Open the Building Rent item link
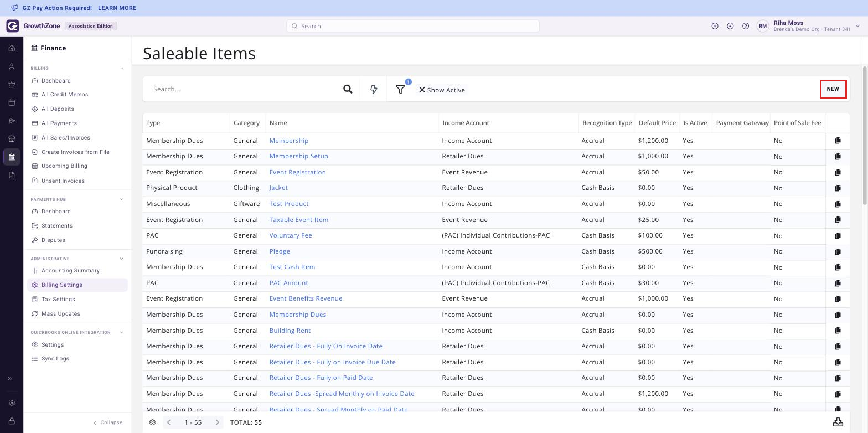 tap(290, 331)
